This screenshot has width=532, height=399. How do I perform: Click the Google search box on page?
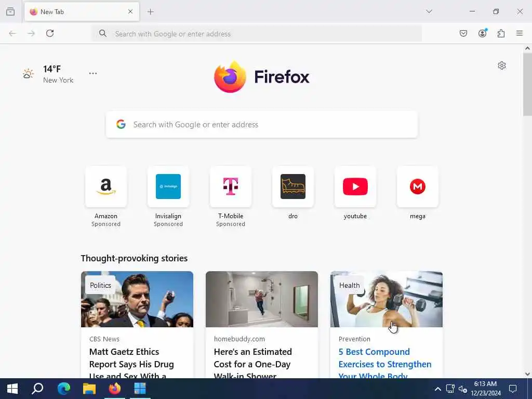tap(262, 125)
